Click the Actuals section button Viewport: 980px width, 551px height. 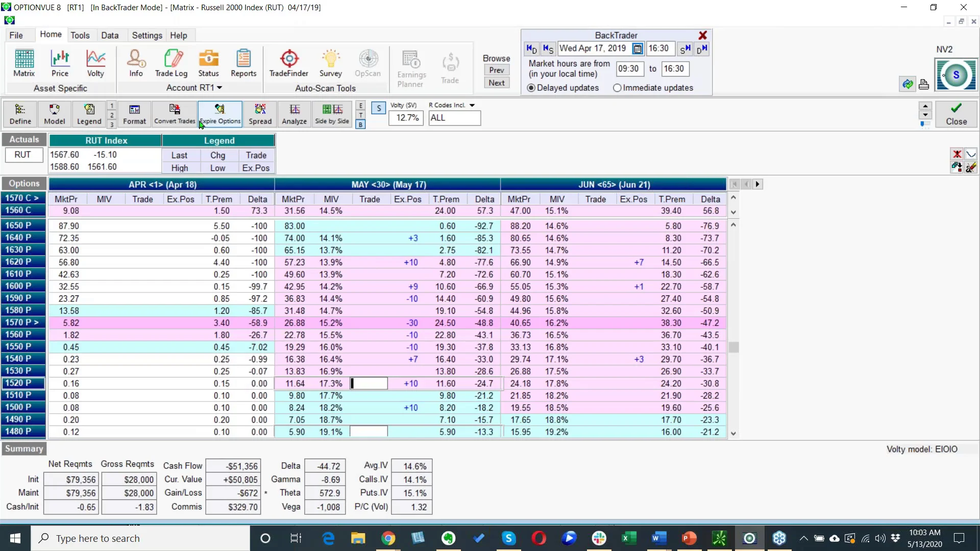(x=24, y=139)
